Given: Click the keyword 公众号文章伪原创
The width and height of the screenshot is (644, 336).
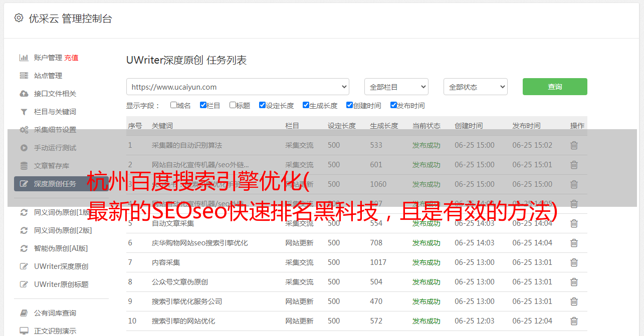Looking at the screenshot, I should coord(180,282).
